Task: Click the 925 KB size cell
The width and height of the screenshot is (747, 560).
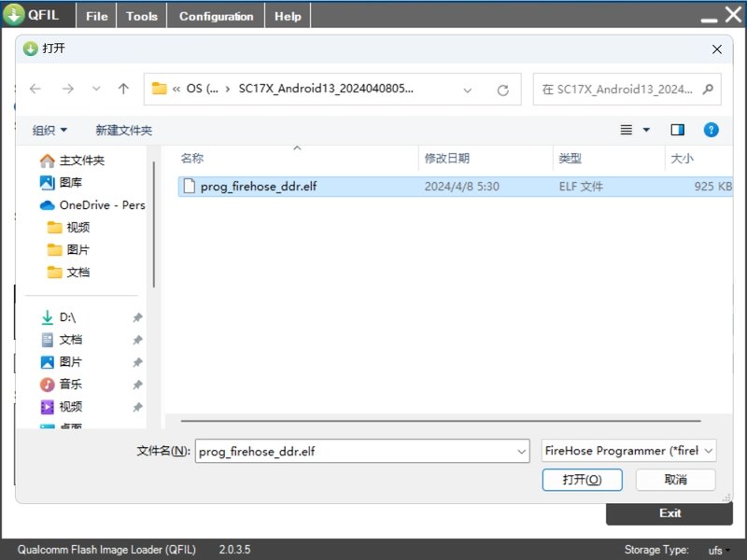Action: 712,186
